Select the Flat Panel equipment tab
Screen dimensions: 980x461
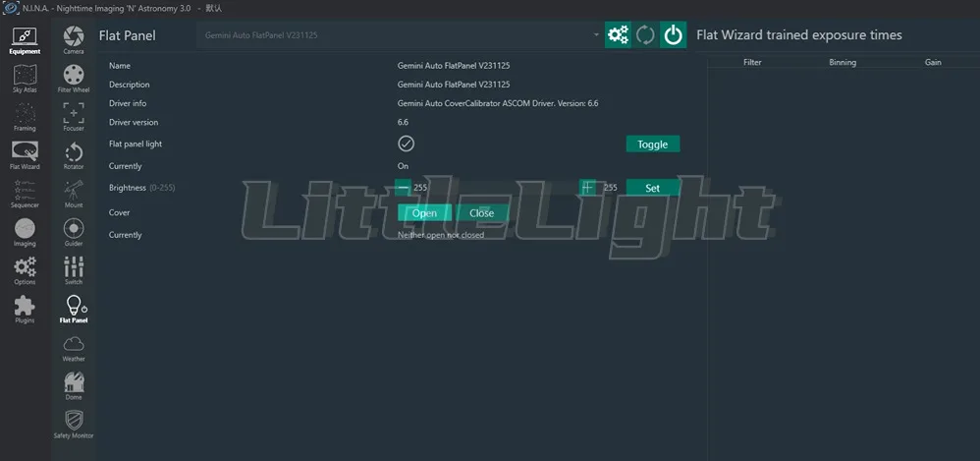(x=74, y=309)
